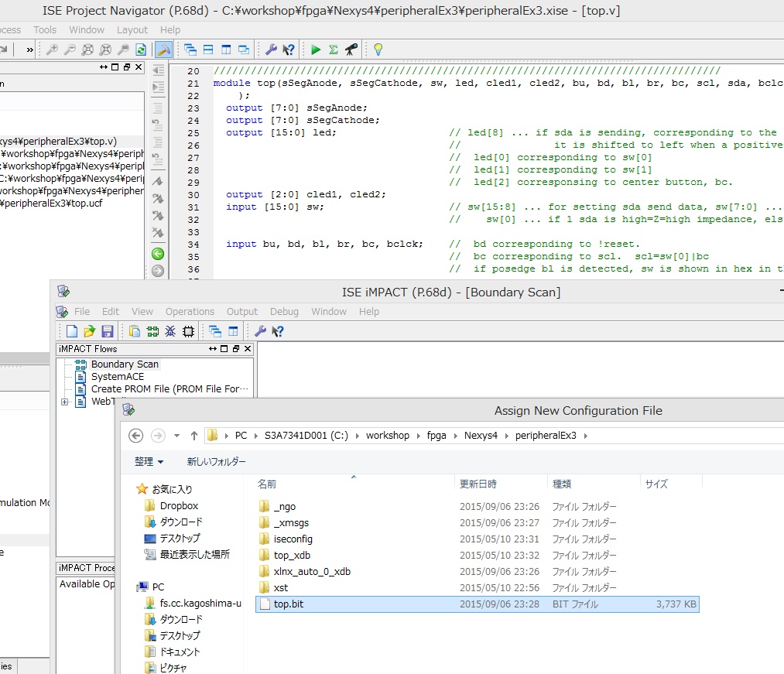This screenshot has height=674, width=784.
Task: Click the Back arrow button in file dialog
Action: (135, 435)
